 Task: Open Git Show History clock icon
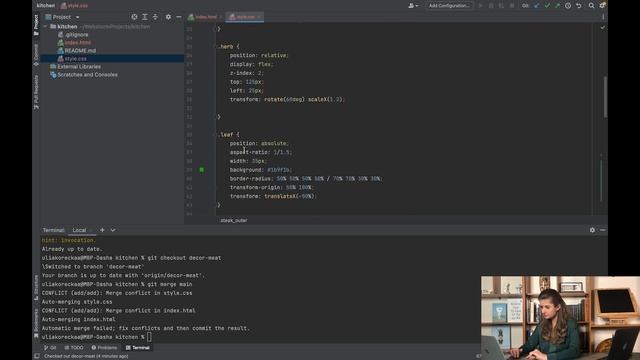point(568,6)
